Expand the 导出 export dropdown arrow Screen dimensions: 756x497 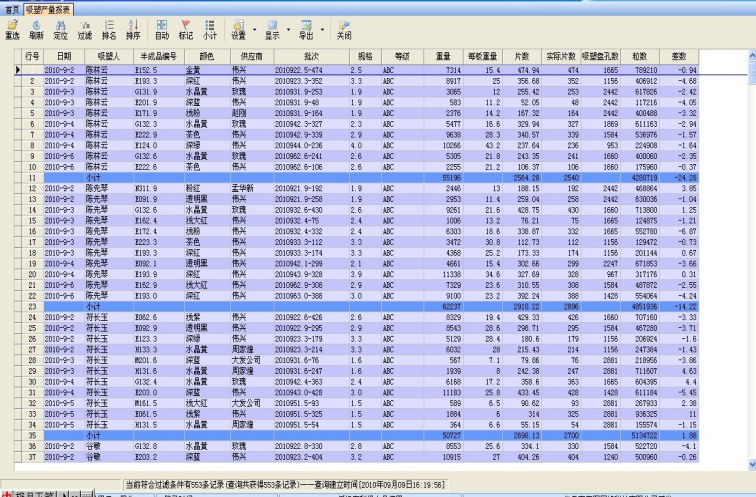tap(324, 28)
